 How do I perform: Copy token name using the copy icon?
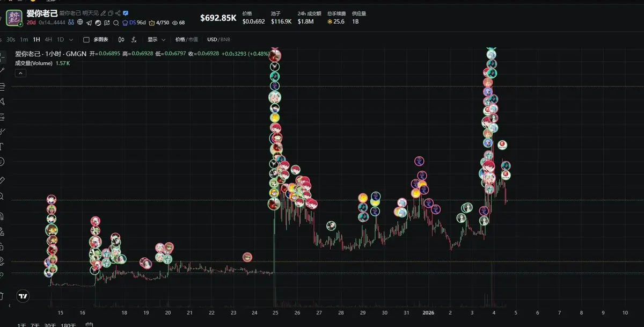(x=111, y=13)
